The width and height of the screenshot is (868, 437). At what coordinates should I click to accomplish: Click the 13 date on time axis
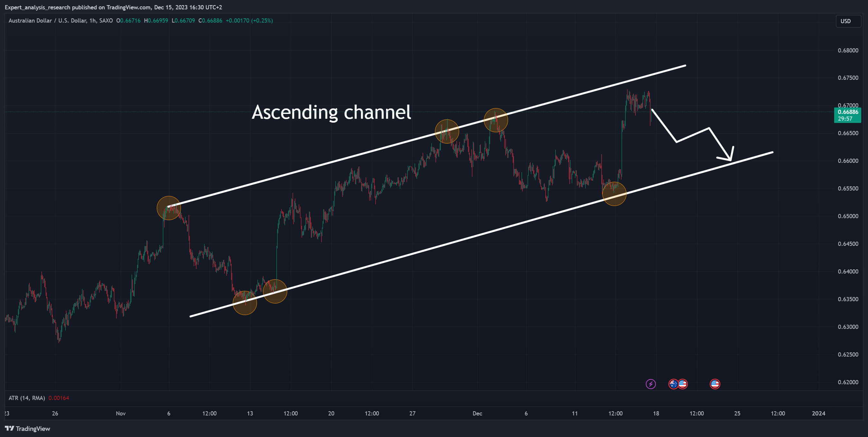pos(250,414)
